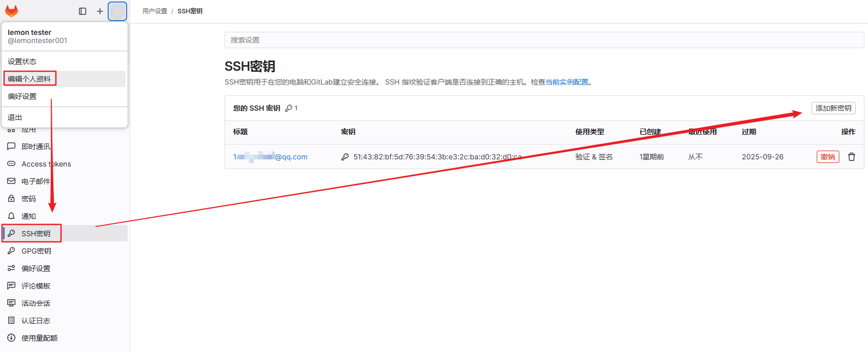
Task: Select 设置状态 from the user menu
Action: (x=22, y=61)
